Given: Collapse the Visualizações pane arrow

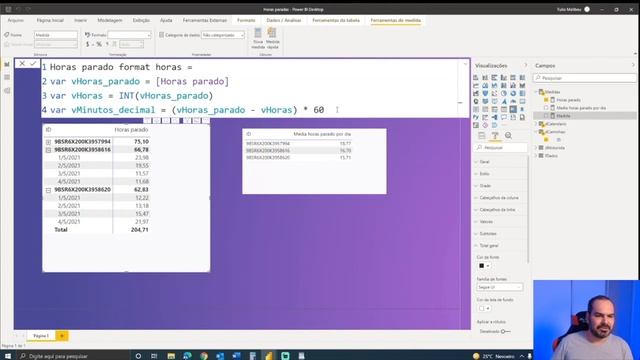Looking at the screenshot, I should click(525, 65).
